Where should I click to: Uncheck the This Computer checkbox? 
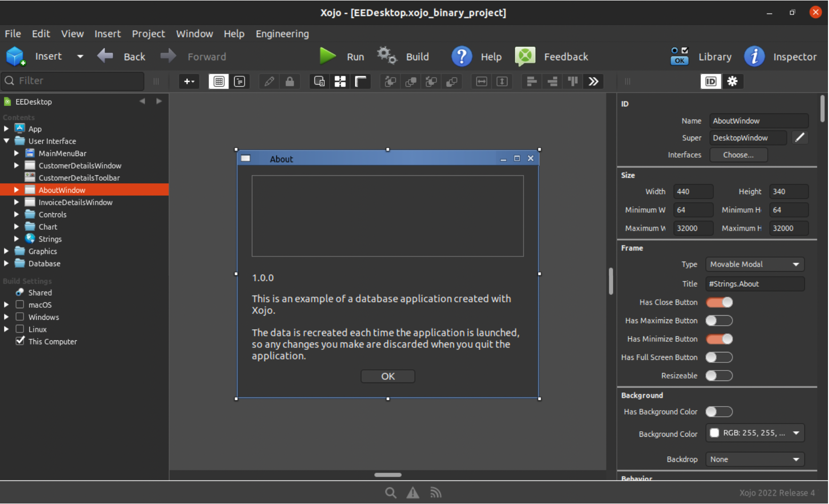tap(20, 341)
